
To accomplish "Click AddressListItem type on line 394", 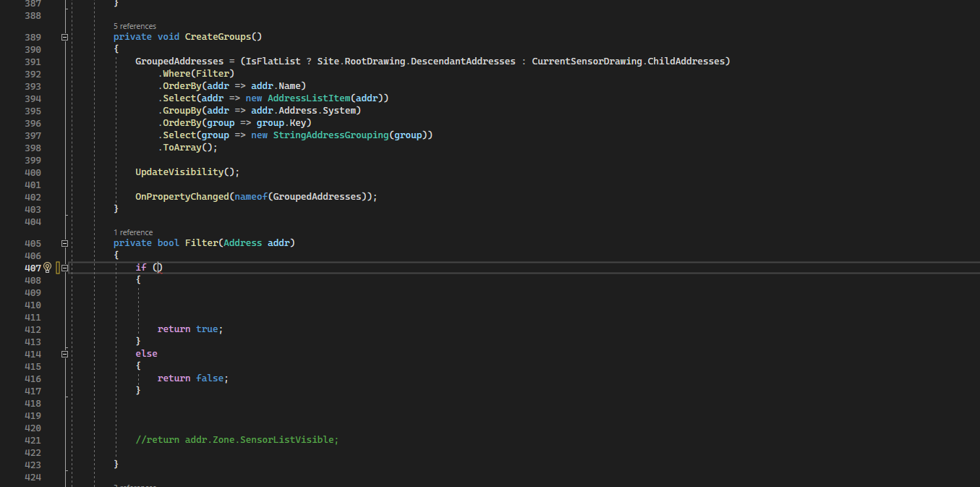I will 309,98.
